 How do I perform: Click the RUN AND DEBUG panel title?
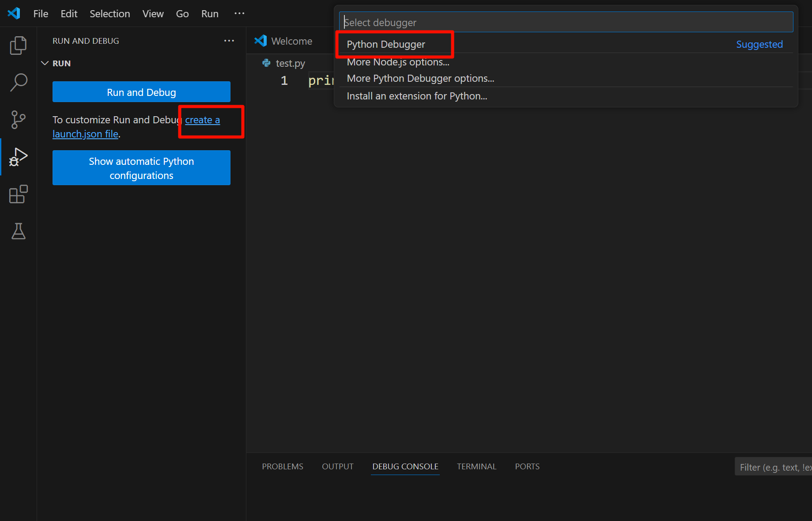pos(86,41)
